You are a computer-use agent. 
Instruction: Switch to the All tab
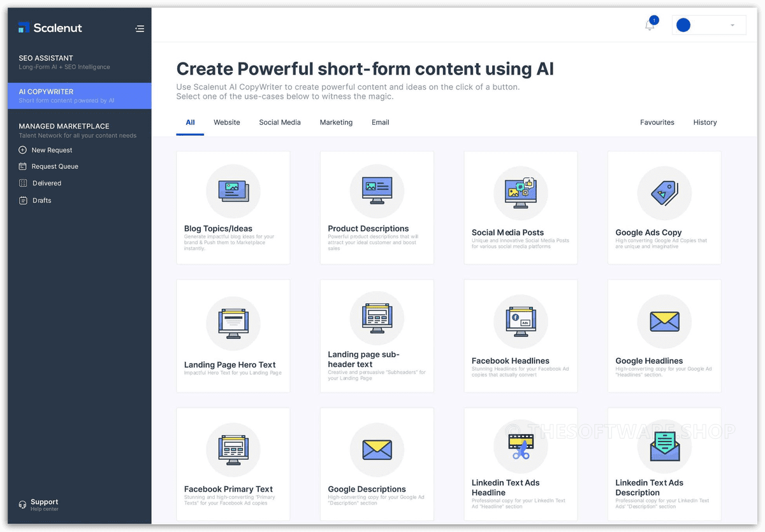click(x=190, y=122)
